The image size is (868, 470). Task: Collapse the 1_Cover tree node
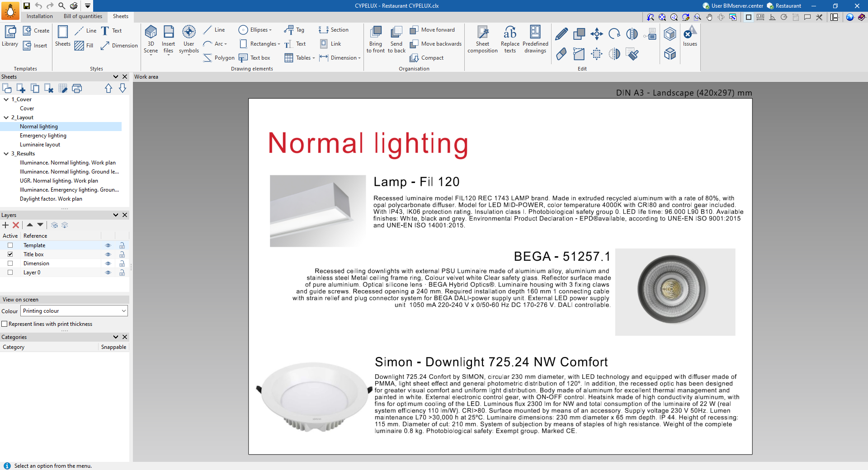point(6,99)
